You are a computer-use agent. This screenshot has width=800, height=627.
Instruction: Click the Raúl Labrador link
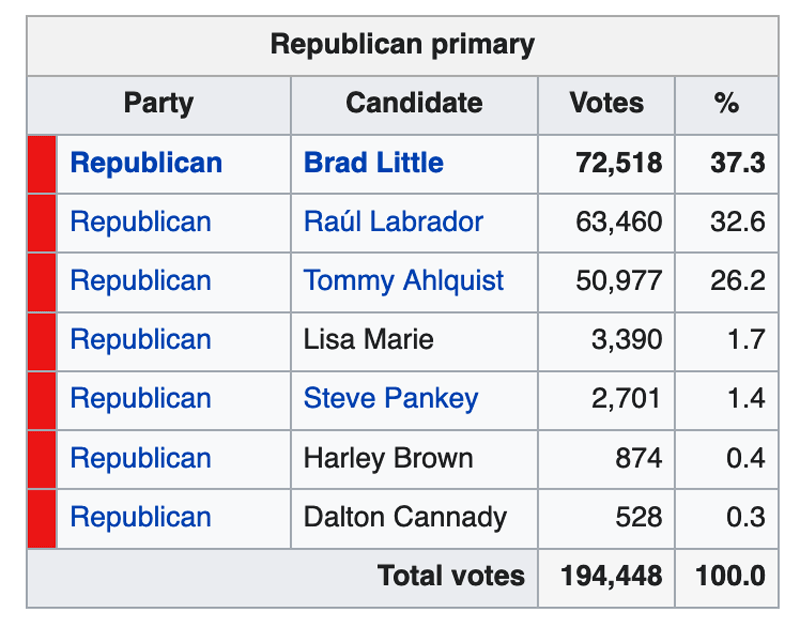393,222
